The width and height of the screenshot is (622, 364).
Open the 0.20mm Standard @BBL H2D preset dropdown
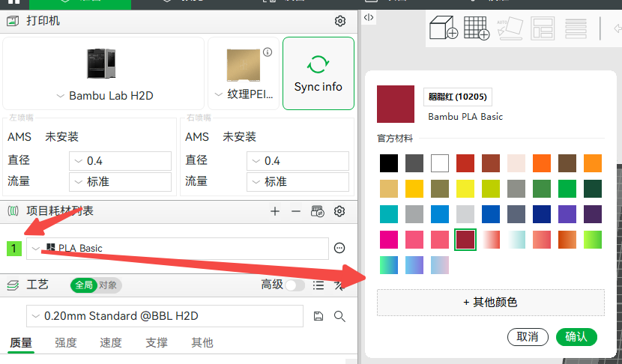(165, 316)
